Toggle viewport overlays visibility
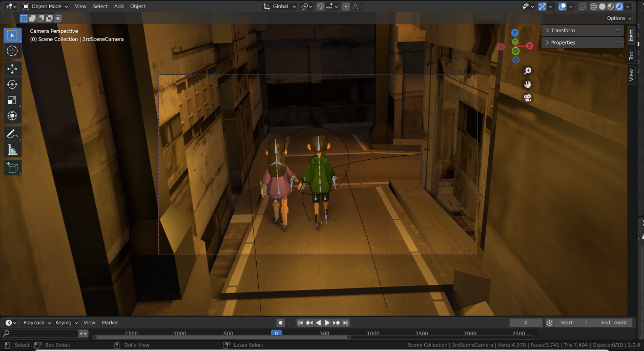The image size is (644, 351). tap(563, 7)
